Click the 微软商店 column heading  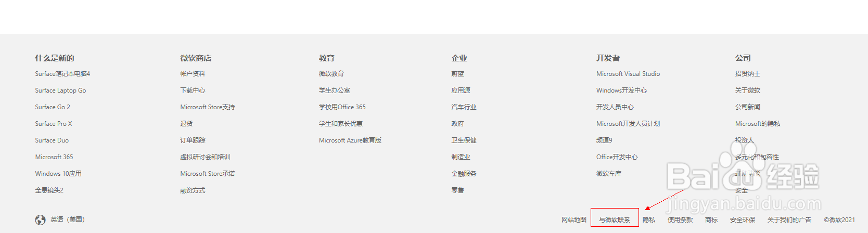click(x=196, y=58)
